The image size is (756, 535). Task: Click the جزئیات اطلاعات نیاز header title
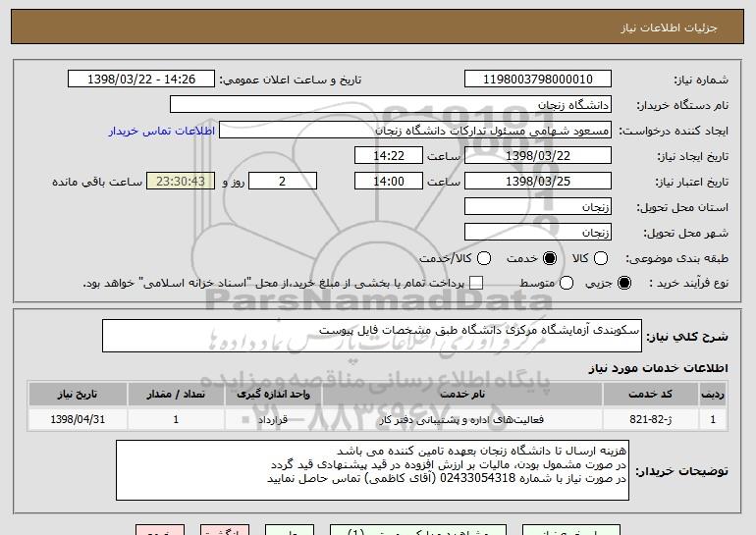click(669, 27)
